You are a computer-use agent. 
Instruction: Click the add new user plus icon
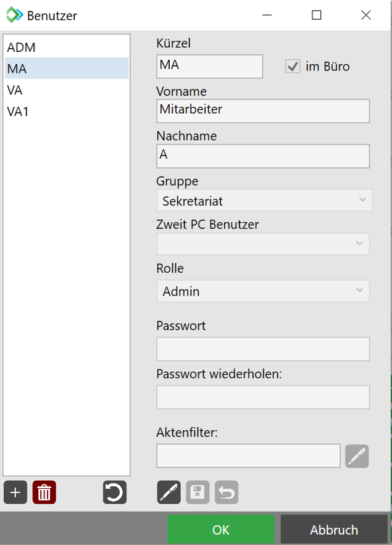pos(15,493)
